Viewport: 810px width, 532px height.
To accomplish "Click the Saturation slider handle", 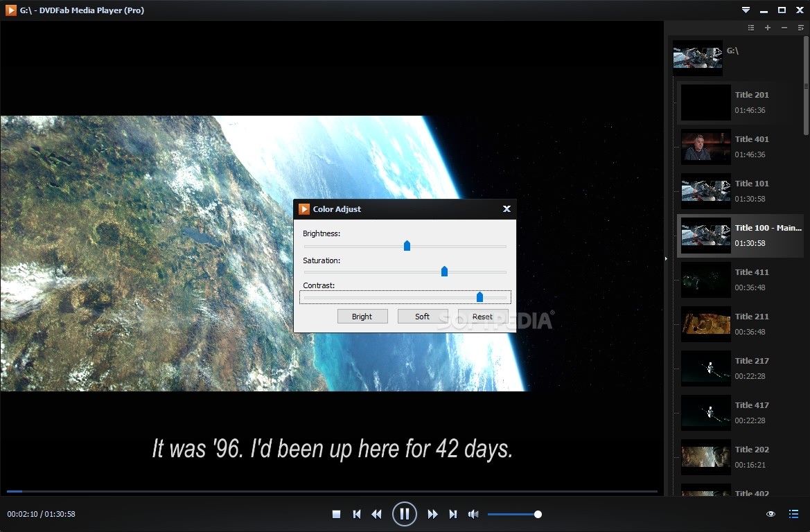I will pos(444,271).
